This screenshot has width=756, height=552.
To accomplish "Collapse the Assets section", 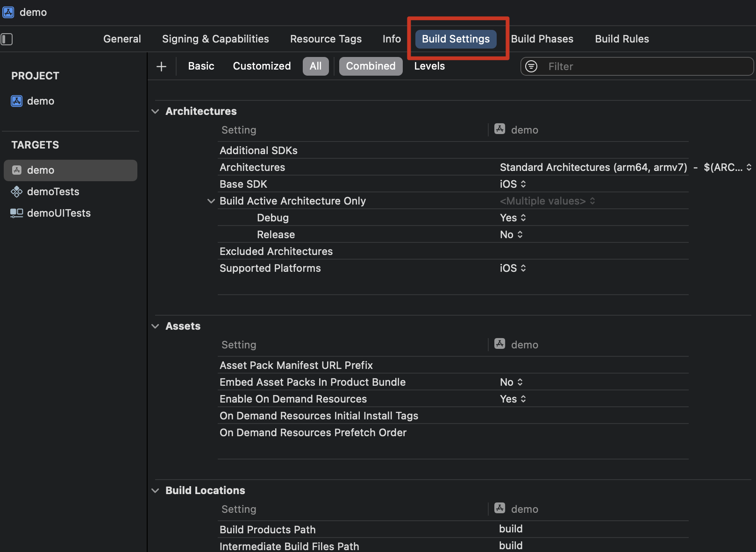I will click(155, 326).
